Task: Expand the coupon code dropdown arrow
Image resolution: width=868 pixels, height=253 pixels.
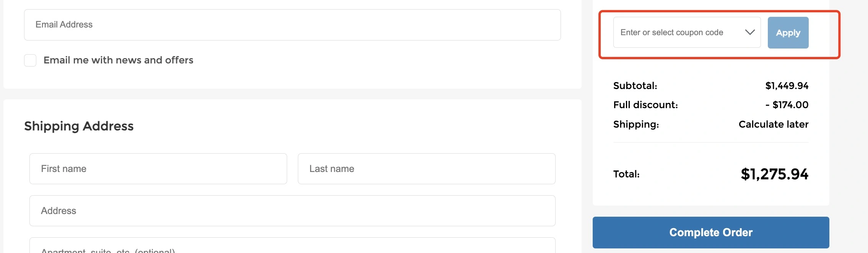Action: pos(750,32)
